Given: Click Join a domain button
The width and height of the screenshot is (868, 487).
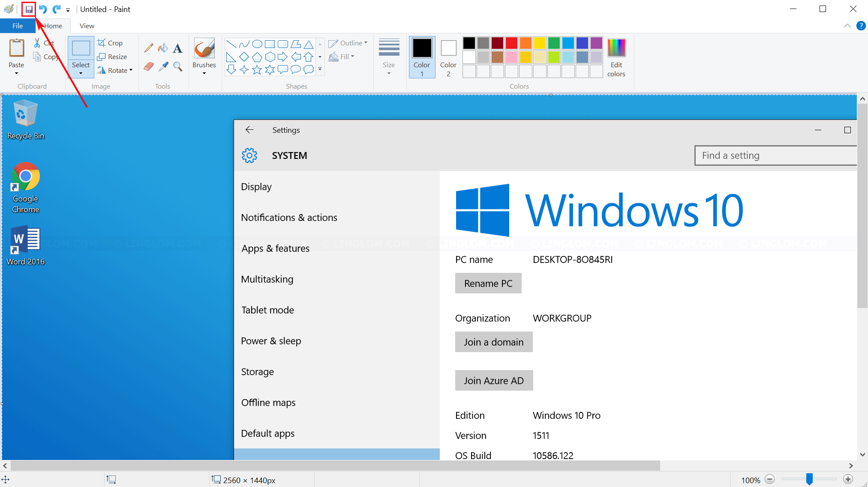Looking at the screenshot, I should click(x=494, y=342).
